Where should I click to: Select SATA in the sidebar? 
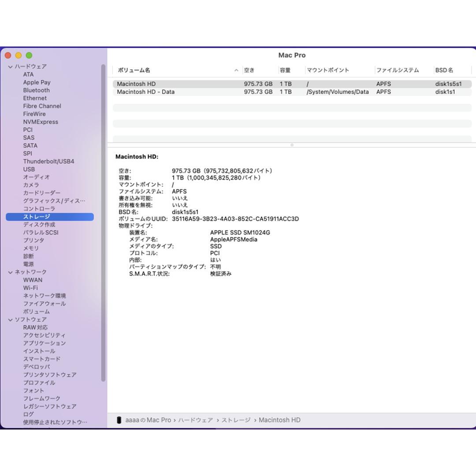coord(30,145)
